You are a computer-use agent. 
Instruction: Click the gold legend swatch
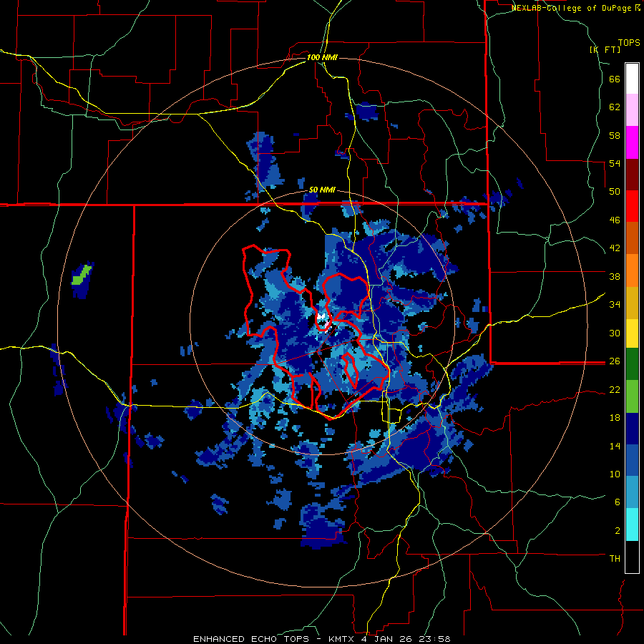[632, 303]
